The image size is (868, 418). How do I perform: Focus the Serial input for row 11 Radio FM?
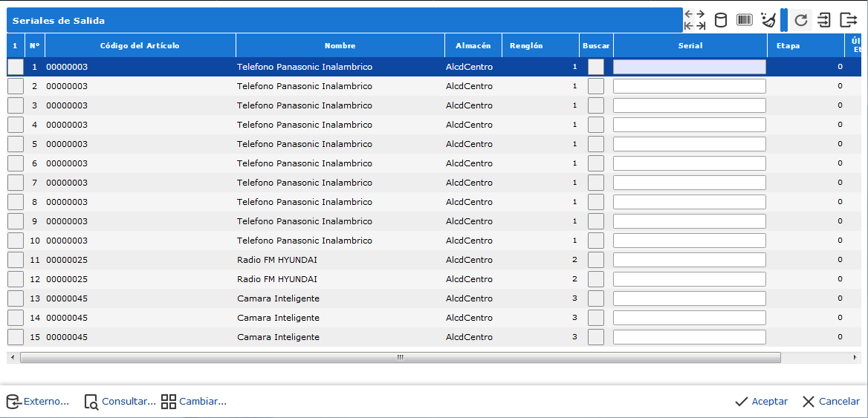[x=689, y=260]
